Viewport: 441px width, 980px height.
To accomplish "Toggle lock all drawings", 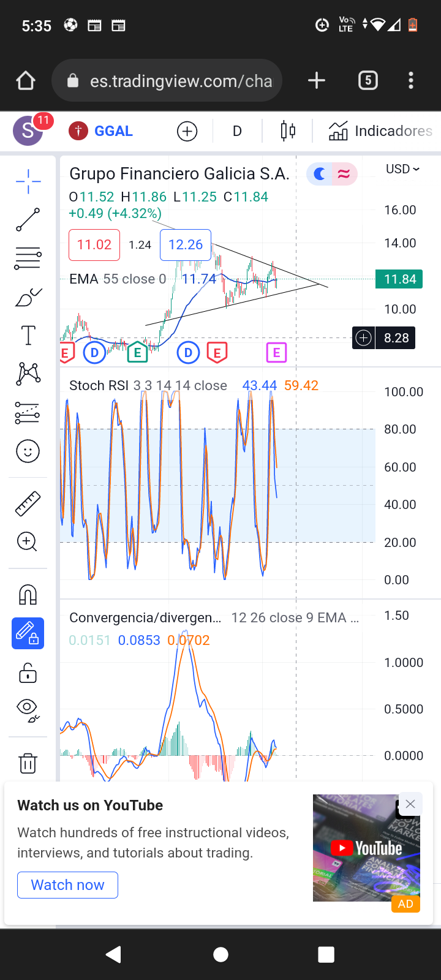I will pyautogui.click(x=28, y=673).
